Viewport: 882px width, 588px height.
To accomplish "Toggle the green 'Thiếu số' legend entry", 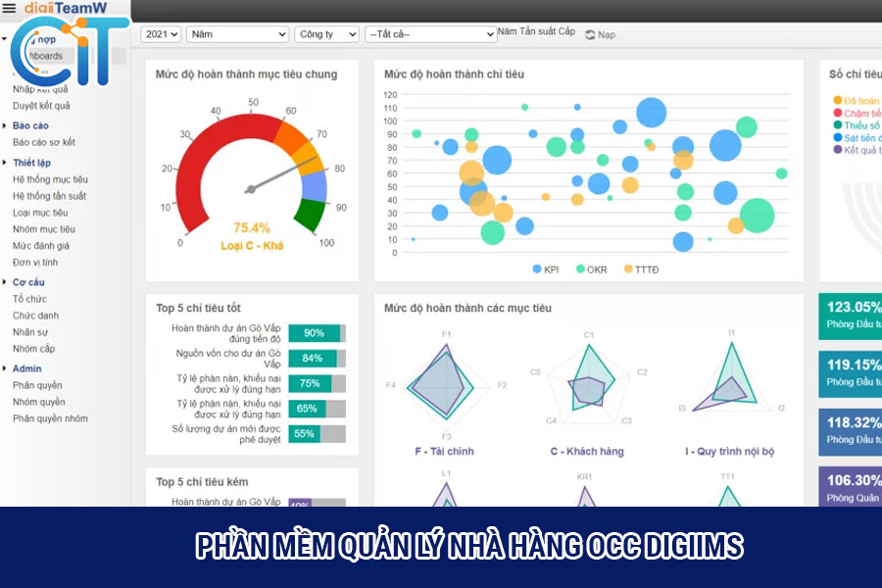I will tap(857, 125).
